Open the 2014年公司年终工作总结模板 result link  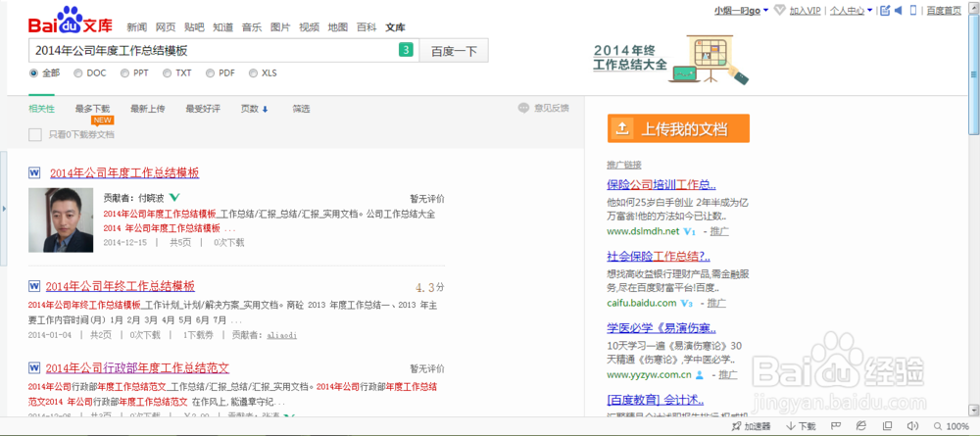coord(120,287)
